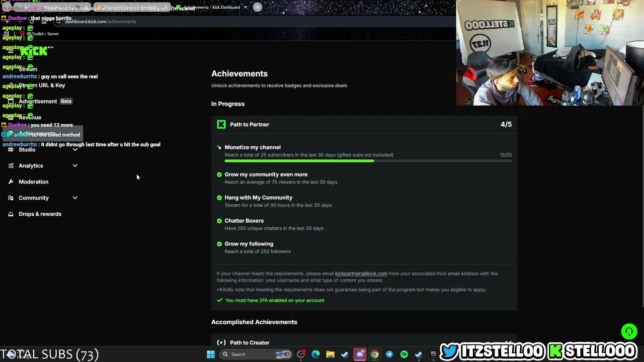Click the Path to Creator broadcast icon
The height and width of the screenshot is (362, 644).
[221, 342]
